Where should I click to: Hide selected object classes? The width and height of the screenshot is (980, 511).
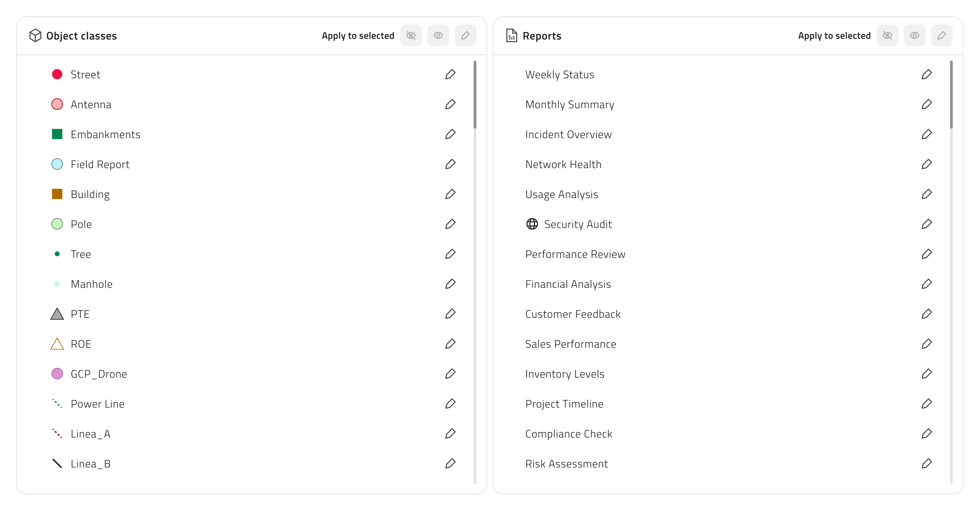(x=411, y=35)
